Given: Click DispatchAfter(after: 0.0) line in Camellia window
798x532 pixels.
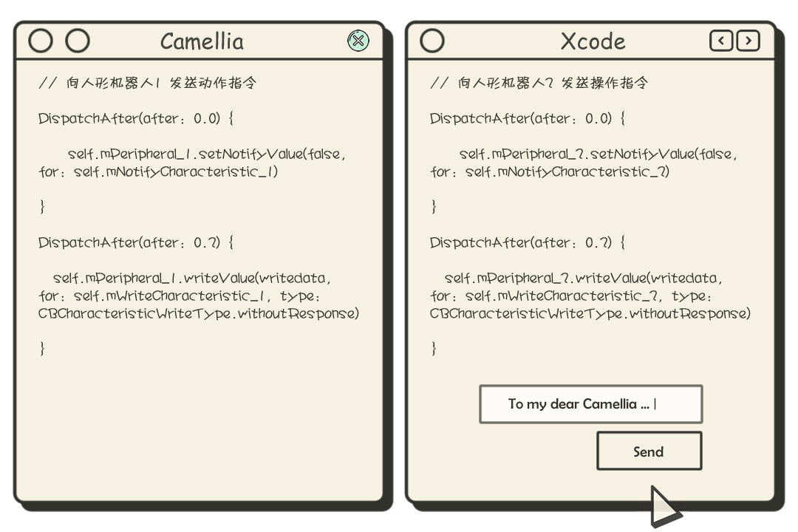Looking at the screenshot, I should [x=136, y=119].
